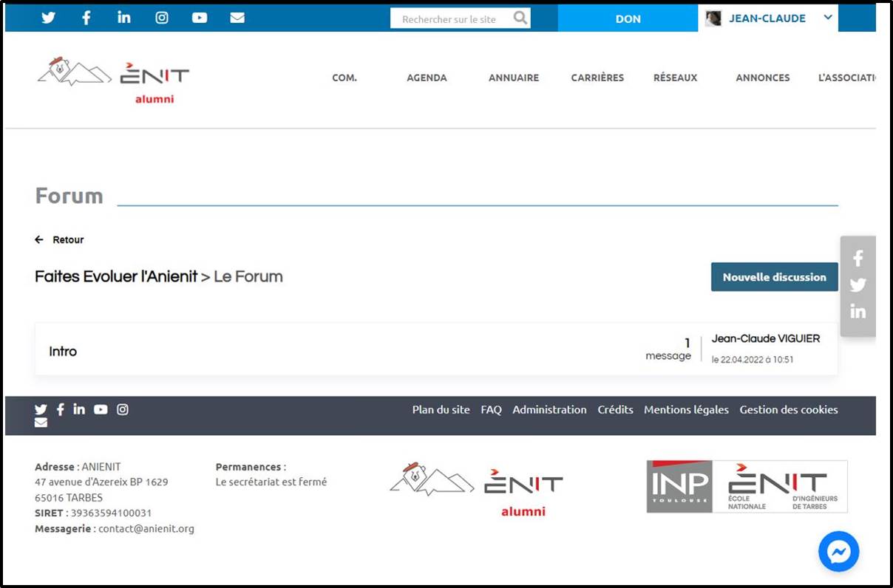893x588 pixels.
Task: Click the search magnifier icon
Action: [520, 18]
